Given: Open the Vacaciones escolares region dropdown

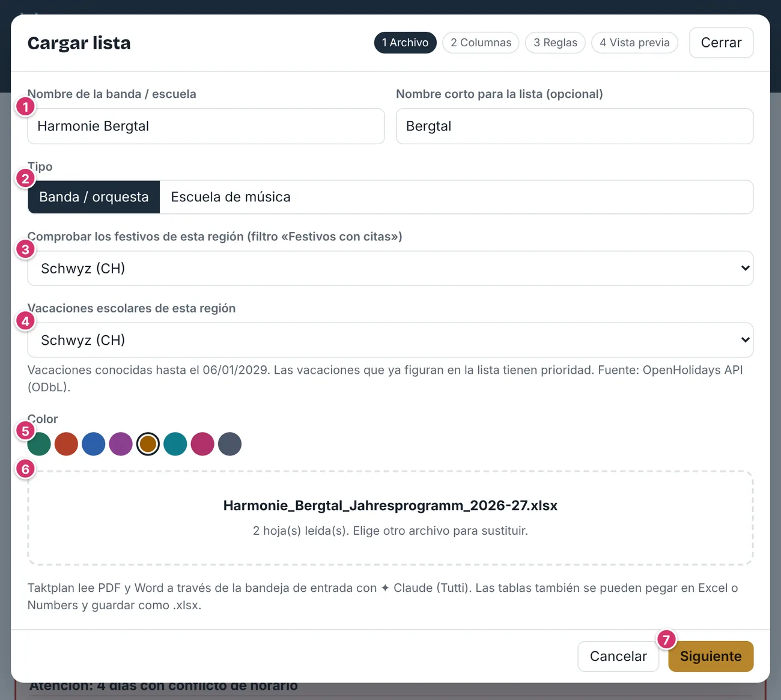Looking at the screenshot, I should pyautogui.click(x=390, y=340).
